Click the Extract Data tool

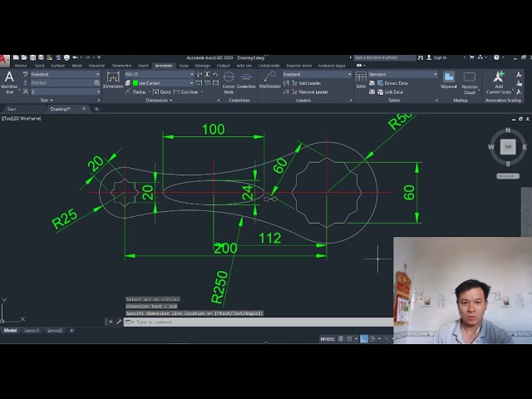tap(392, 83)
